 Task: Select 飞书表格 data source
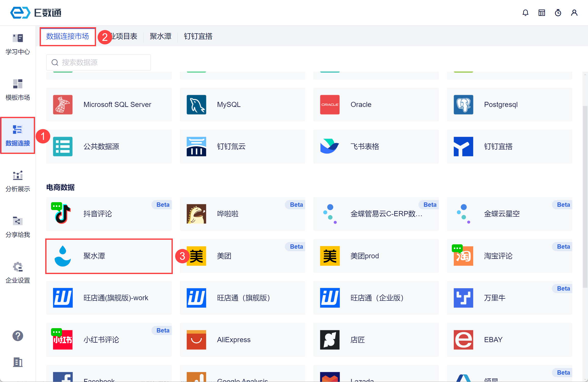pos(376,146)
